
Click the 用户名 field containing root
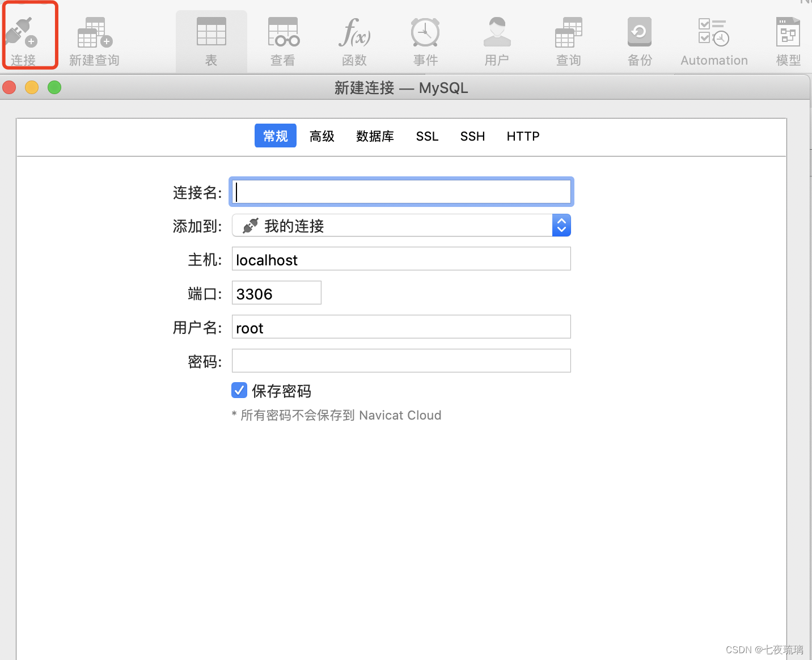pos(401,327)
